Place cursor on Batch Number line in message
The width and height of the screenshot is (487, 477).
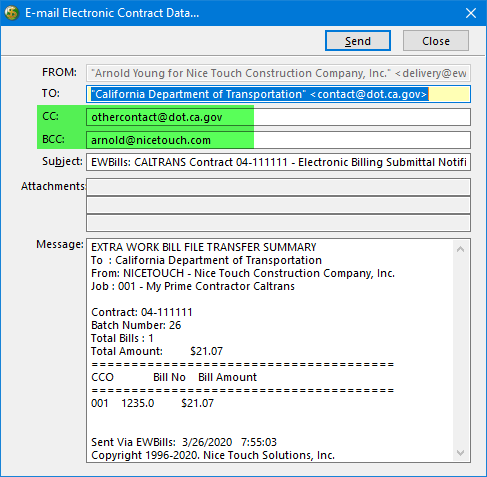tap(136, 325)
